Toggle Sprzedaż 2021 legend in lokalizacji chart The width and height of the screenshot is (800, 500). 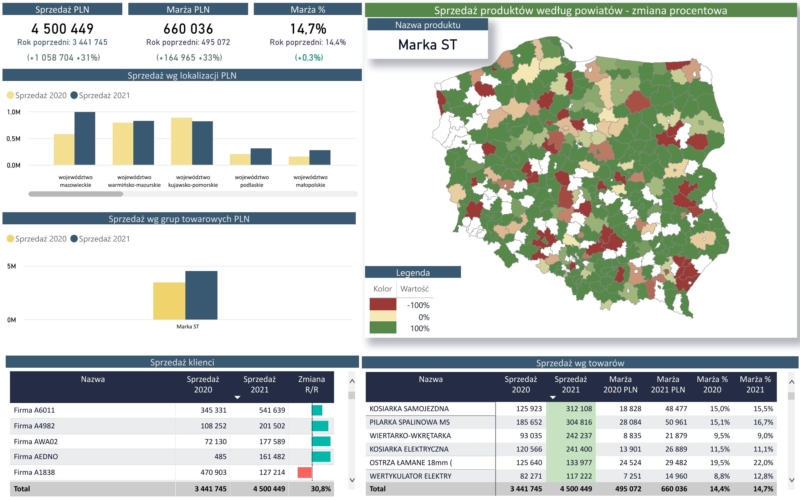(x=106, y=95)
